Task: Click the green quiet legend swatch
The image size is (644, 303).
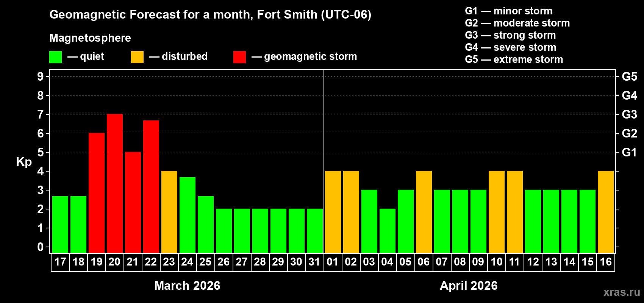Action: [55, 57]
